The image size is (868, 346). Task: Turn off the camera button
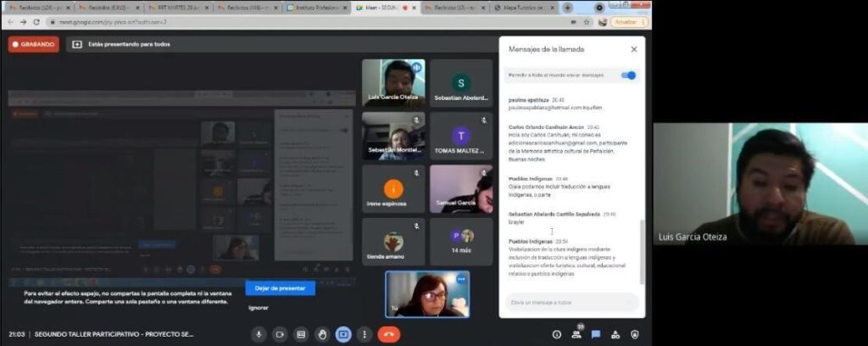pos(280,334)
